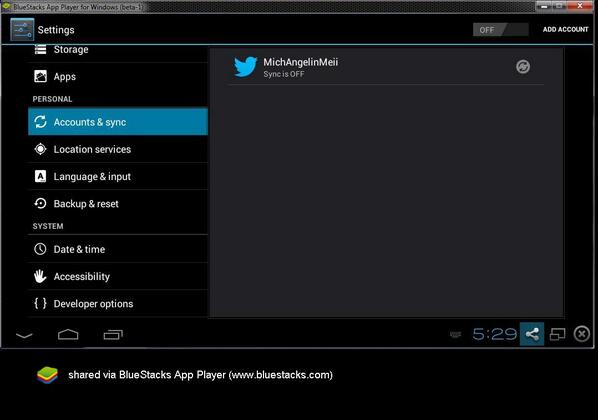Tap the Android home navigation icon
Image resolution: width=598 pixels, height=420 pixels.
coord(68,335)
